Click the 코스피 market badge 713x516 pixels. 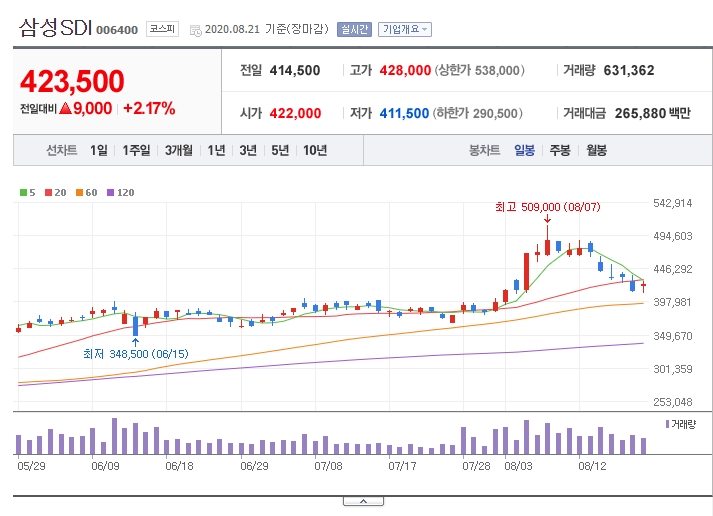click(x=162, y=29)
